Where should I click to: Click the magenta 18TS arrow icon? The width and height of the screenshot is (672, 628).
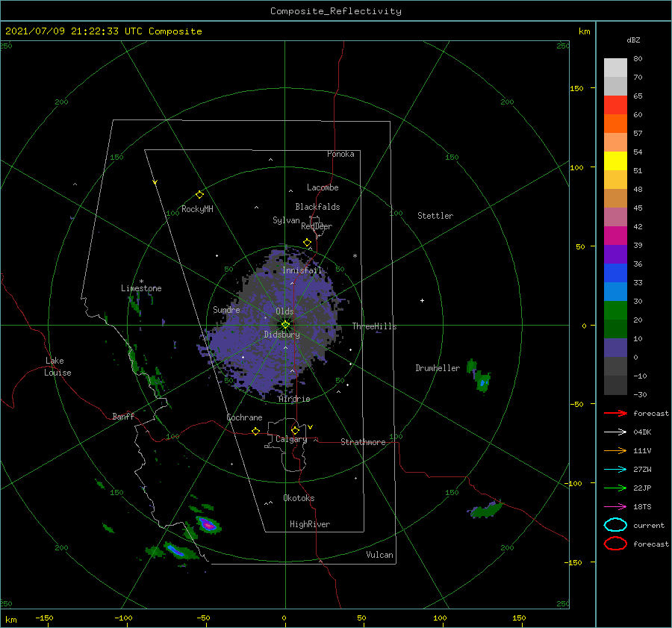click(x=615, y=507)
